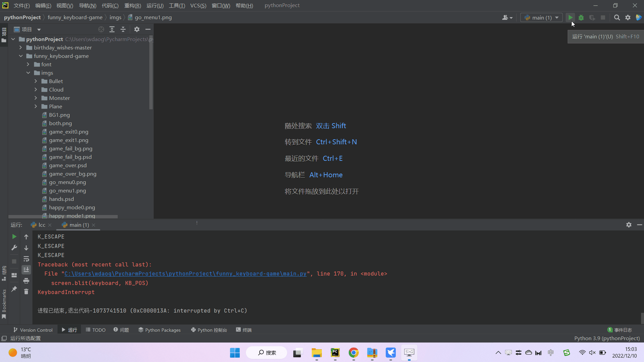
Task: Select BG1.png in project tree
Action: pos(59,115)
